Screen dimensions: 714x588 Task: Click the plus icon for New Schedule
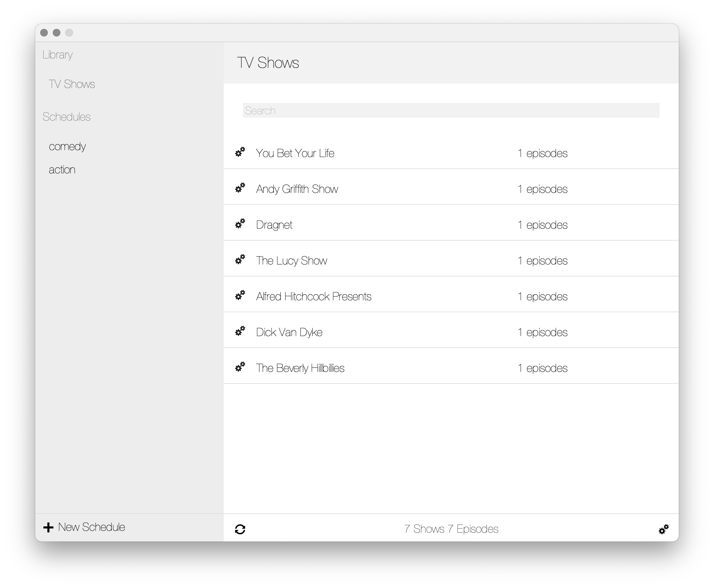point(48,527)
